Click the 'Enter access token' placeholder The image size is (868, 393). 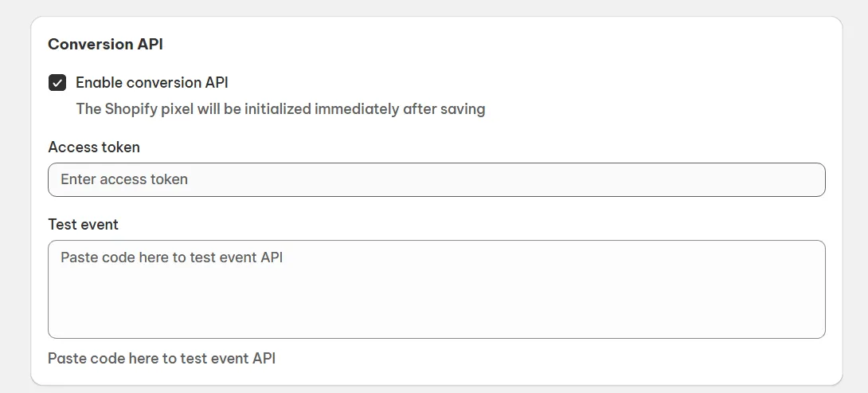pos(124,179)
